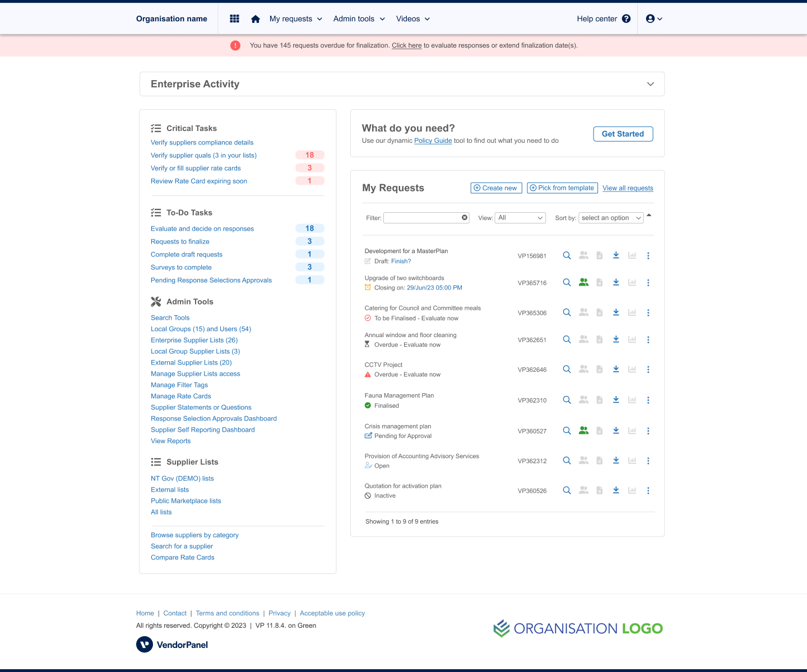This screenshot has height=672, width=807.
Task: Open the apps grid icon in navbar
Action: (x=235, y=18)
